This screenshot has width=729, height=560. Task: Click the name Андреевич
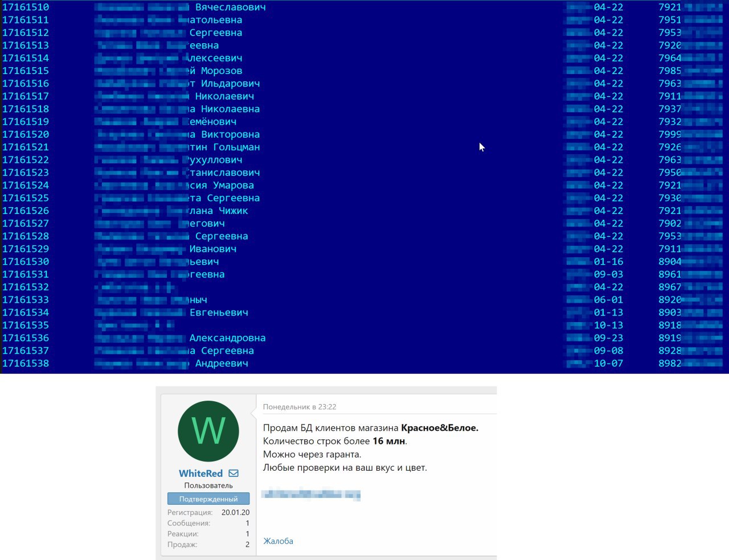222,364
